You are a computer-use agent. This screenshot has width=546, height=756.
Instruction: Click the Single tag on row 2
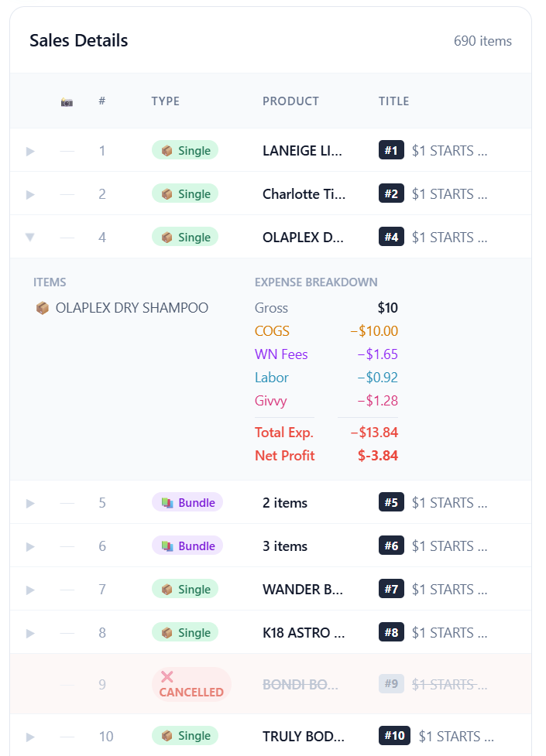[x=185, y=193]
